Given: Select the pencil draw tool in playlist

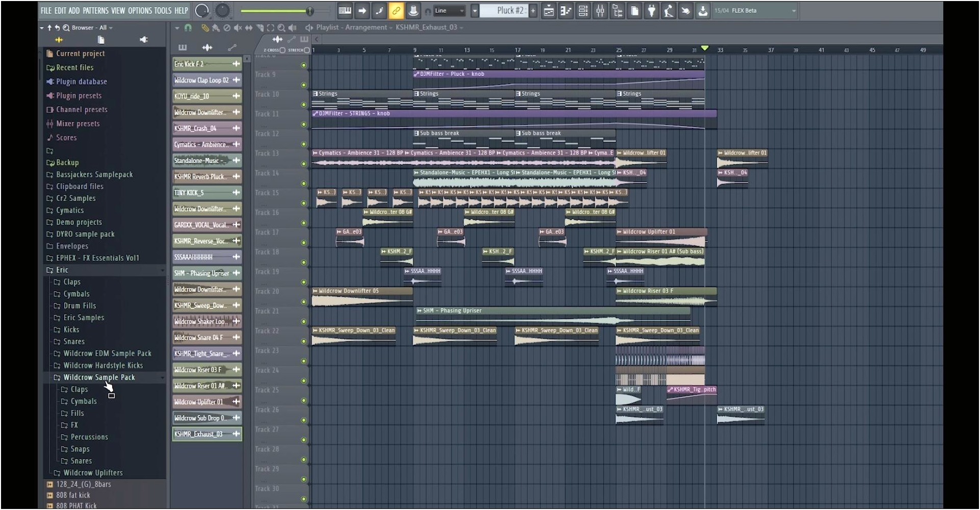Looking at the screenshot, I should coord(205,28).
